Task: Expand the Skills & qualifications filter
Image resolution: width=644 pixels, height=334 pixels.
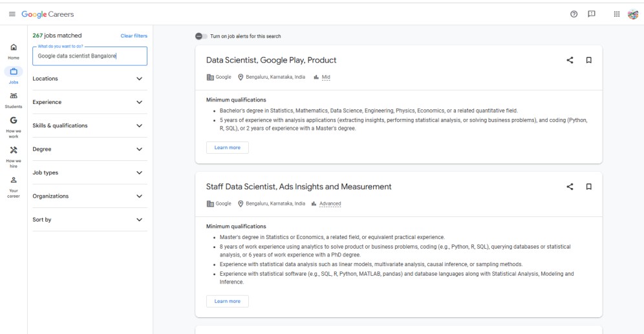Action: [89, 125]
